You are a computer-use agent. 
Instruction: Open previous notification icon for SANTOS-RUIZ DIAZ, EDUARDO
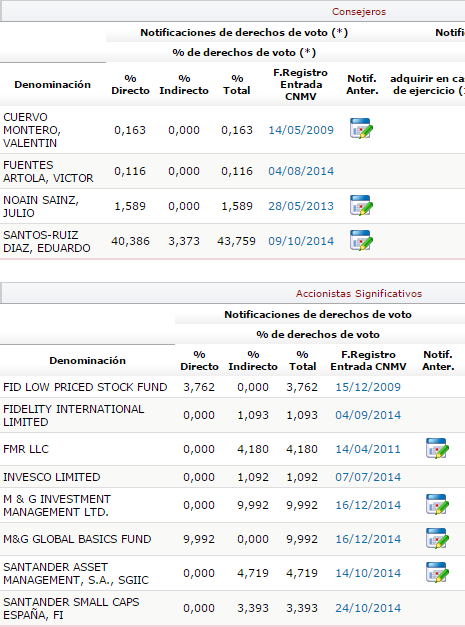(361, 240)
